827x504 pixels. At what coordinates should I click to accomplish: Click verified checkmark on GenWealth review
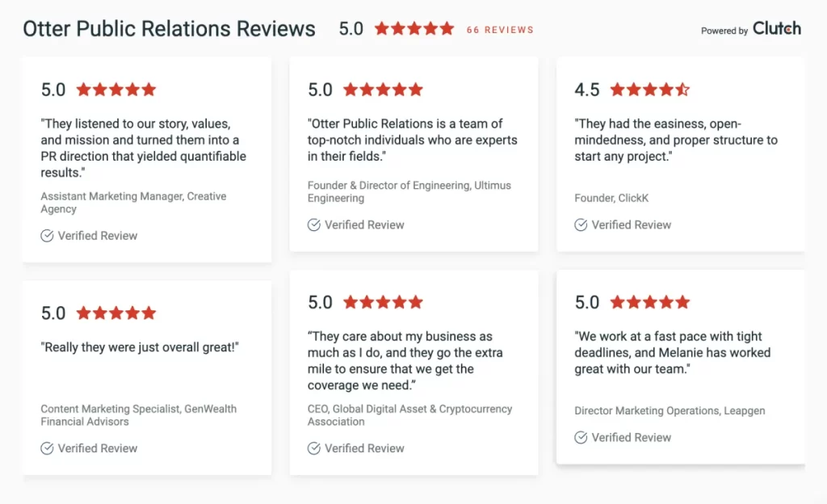pos(48,448)
